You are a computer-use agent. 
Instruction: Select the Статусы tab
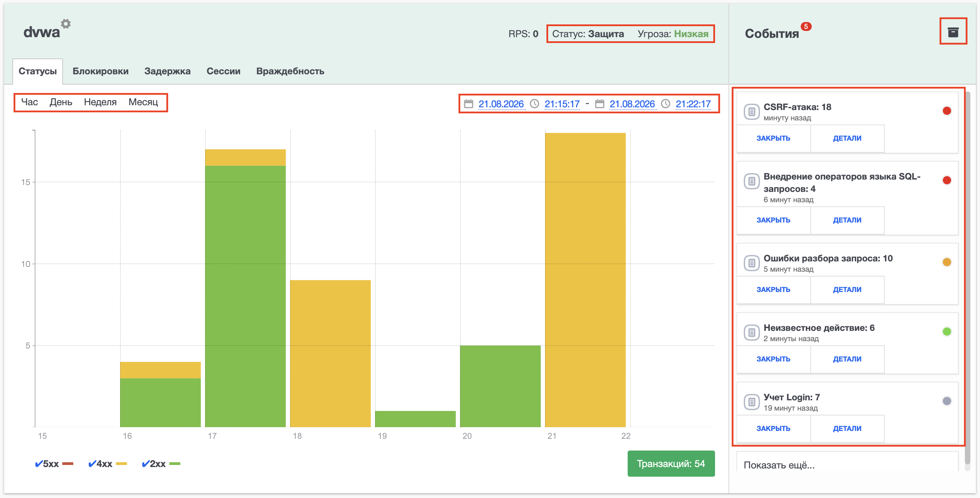[x=38, y=72]
